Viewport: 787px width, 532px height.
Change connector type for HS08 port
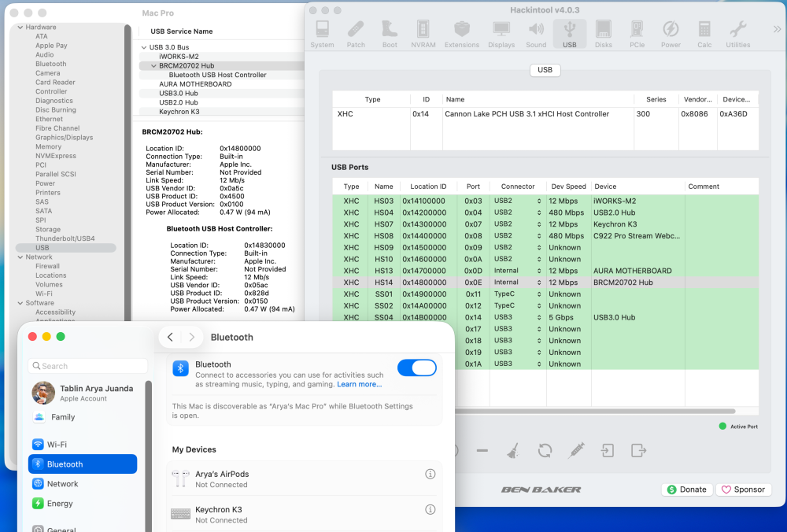[518, 236]
